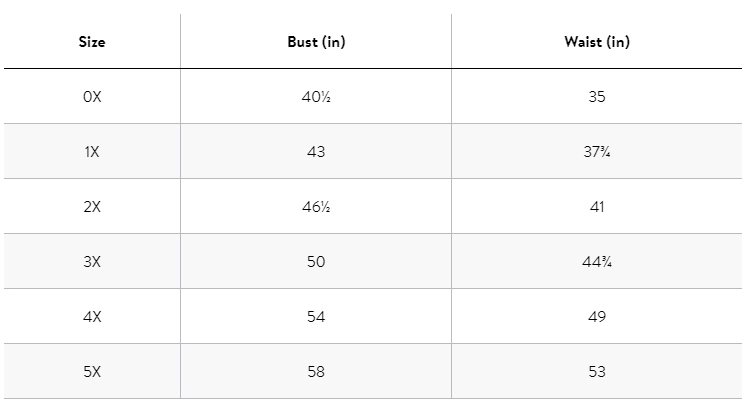Select the 2X size cell
Screen dimensions: 749x415
tap(92, 207)
